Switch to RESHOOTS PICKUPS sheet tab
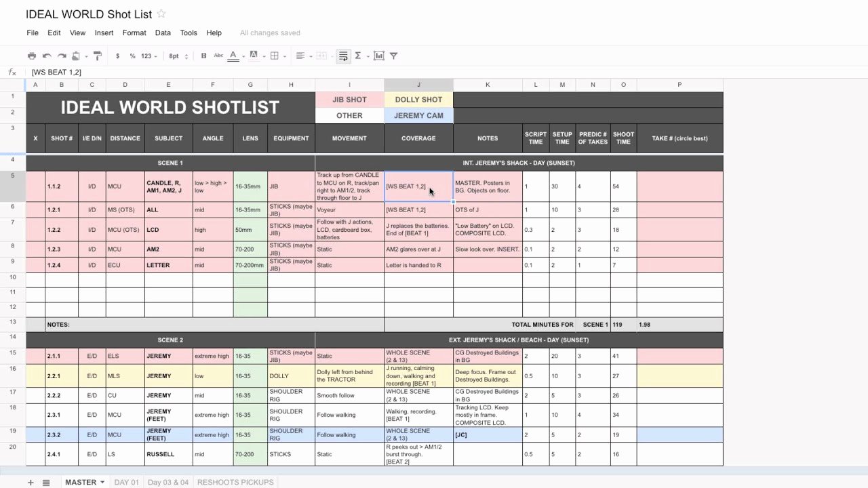Screen dimensions: 868x488 coord(235,483)
